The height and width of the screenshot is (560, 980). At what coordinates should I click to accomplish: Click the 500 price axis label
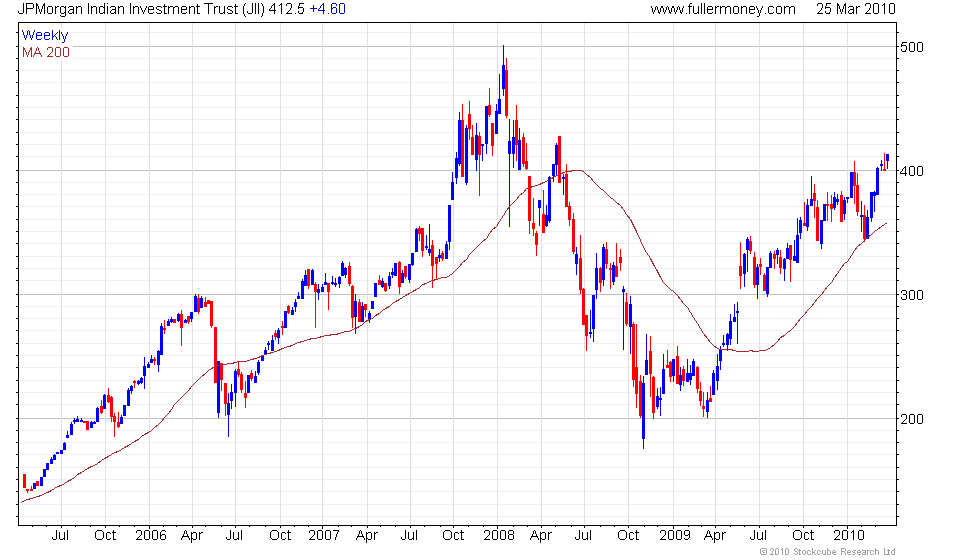pyautogui.click(x=912, y=48)
